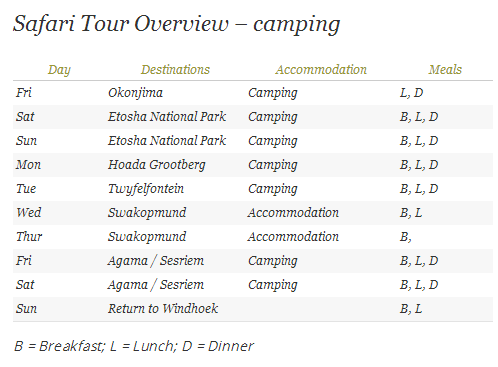Click Agama / Sesriem in second Sat row

point(156,285)
